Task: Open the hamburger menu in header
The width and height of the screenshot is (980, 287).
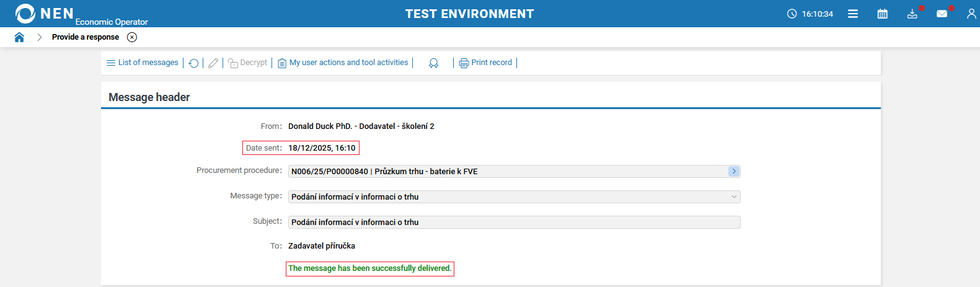Action: click(x=853, y=14)
